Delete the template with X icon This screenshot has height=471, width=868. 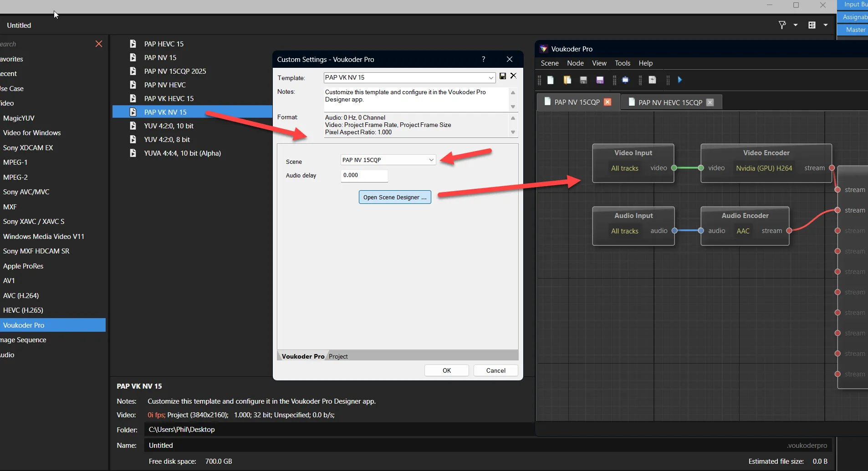tap(513, 76)
